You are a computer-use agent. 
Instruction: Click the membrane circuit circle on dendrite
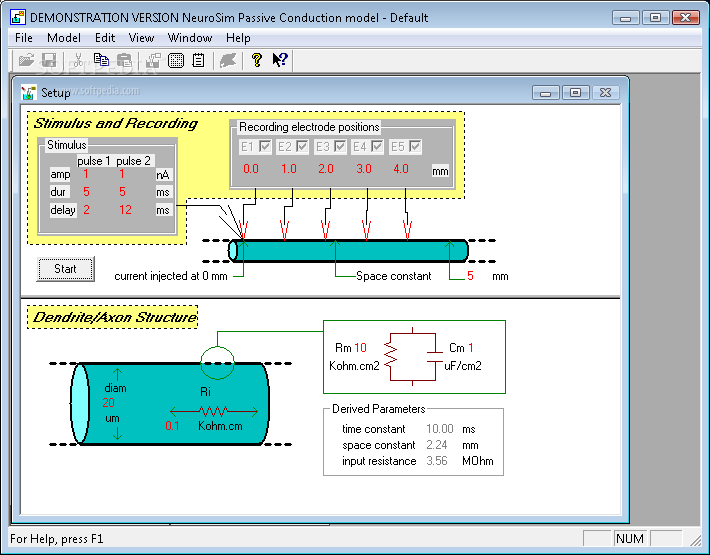click(217, 363)
